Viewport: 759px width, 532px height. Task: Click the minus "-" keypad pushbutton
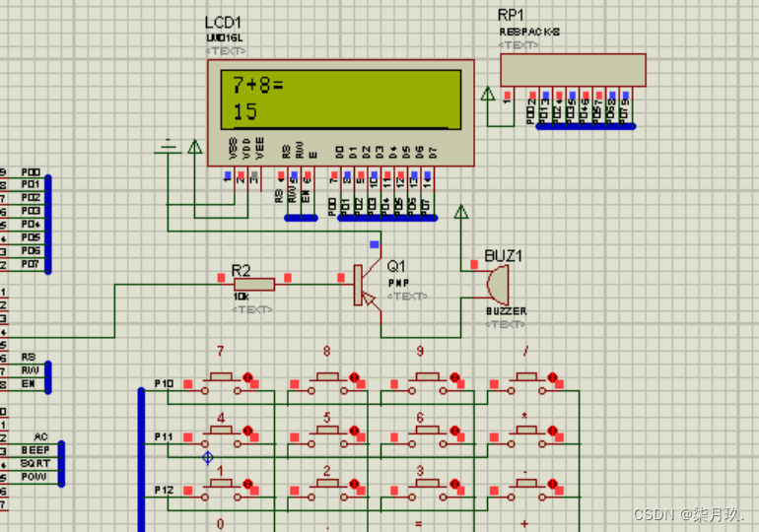[x=526, y=490]
